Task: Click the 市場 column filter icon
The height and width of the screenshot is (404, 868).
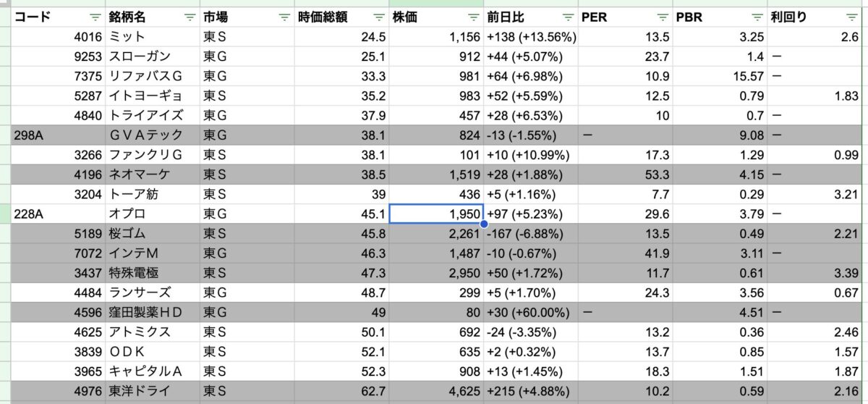Action: tap(284, 17)
